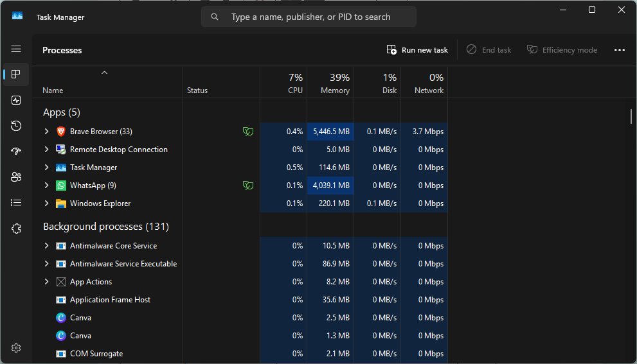Select the second Canva process row
The width and height of the screenshot is (637, 364).
(240, 336)
